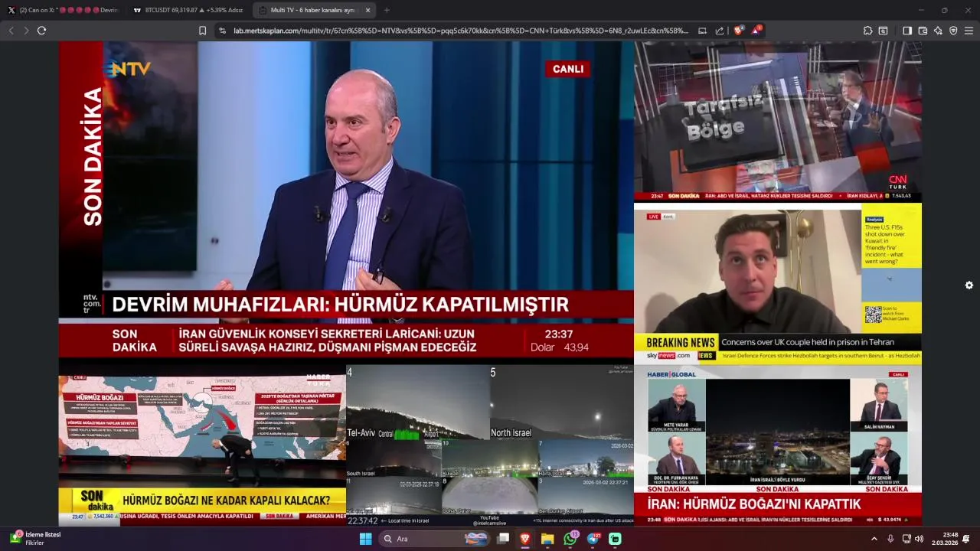Click the Haber Global stream tile
980x551 pixels.
point(778,445)
